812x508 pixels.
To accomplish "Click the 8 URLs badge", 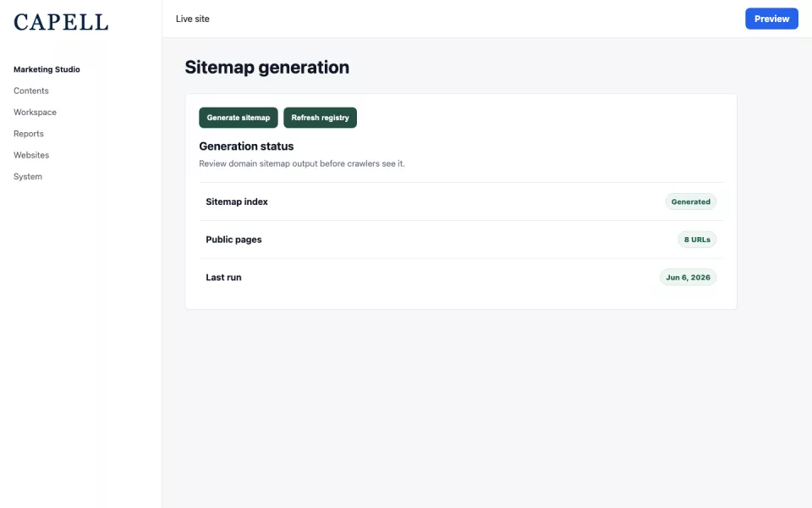I will [x=697, y=240].
